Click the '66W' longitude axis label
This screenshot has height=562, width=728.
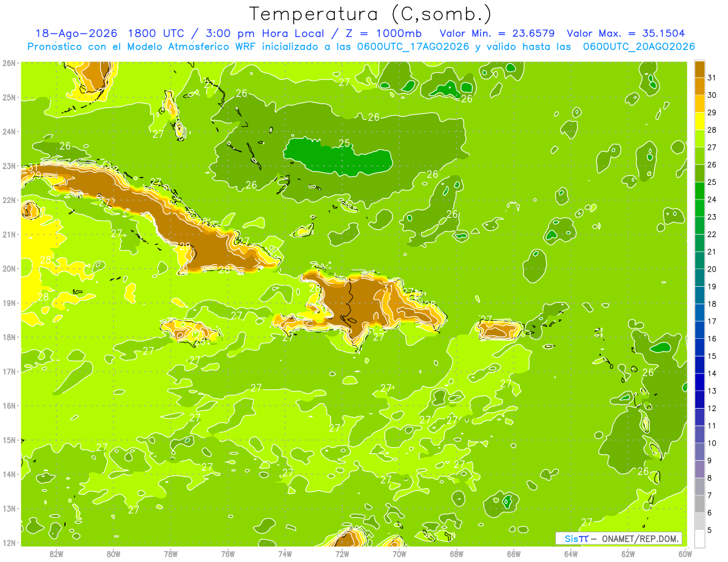coord(514,553)
